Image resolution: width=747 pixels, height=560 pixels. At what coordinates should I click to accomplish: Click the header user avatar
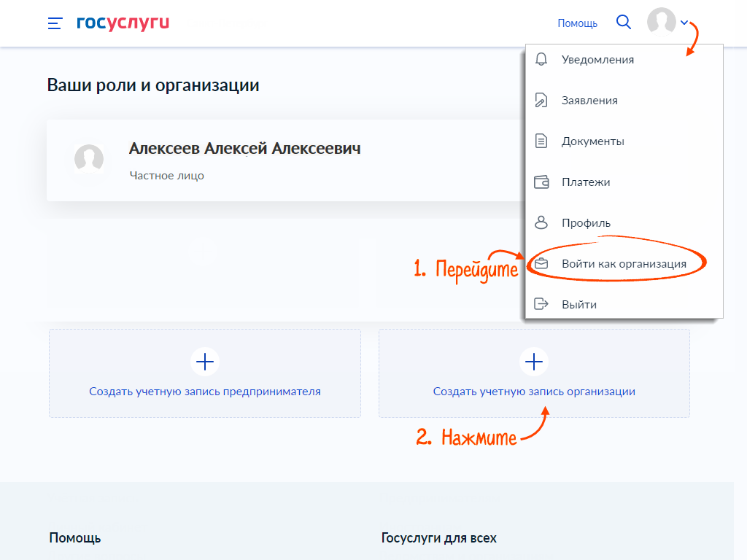pos(661,21)
